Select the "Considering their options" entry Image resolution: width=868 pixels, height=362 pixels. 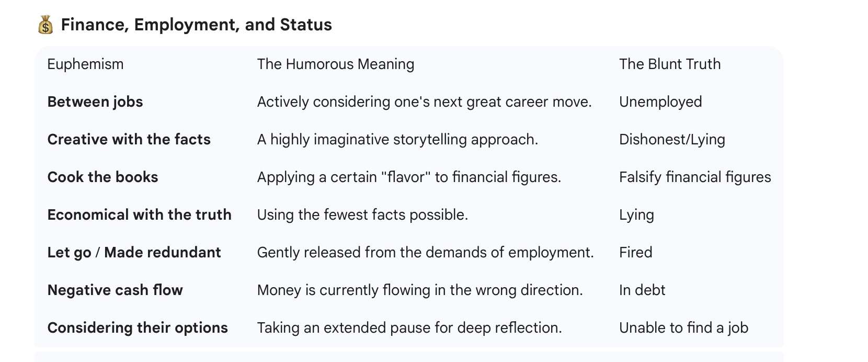coord(138,328)
